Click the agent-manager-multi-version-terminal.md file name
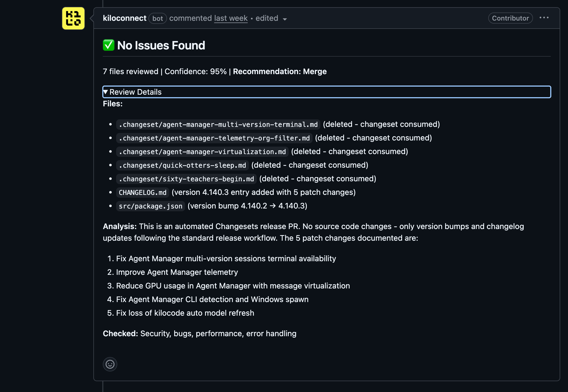 pyautogui.click(x=218, y=124)
